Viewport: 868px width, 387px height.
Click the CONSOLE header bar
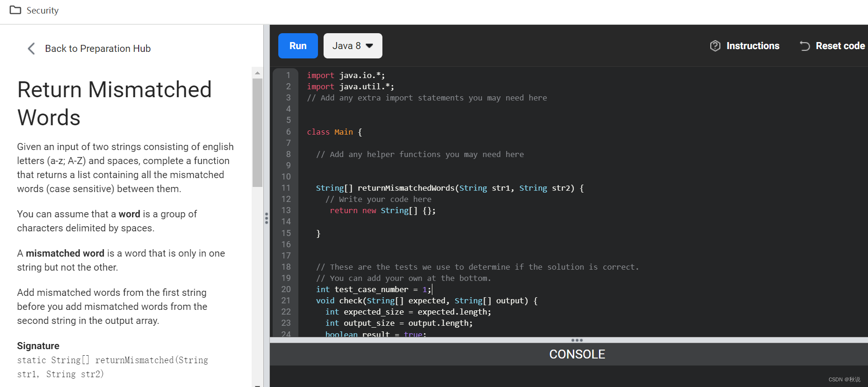click(569, 354)
